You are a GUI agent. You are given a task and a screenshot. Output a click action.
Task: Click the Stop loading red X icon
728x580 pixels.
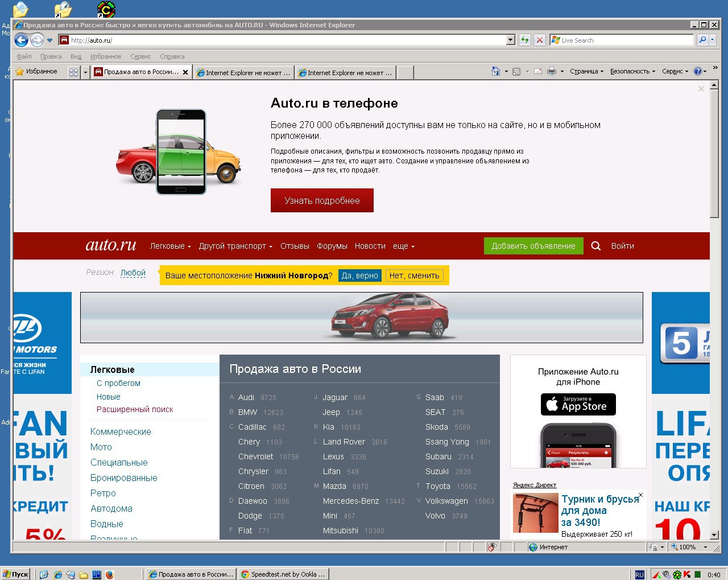pyautogui.click(x=540, y=40)
